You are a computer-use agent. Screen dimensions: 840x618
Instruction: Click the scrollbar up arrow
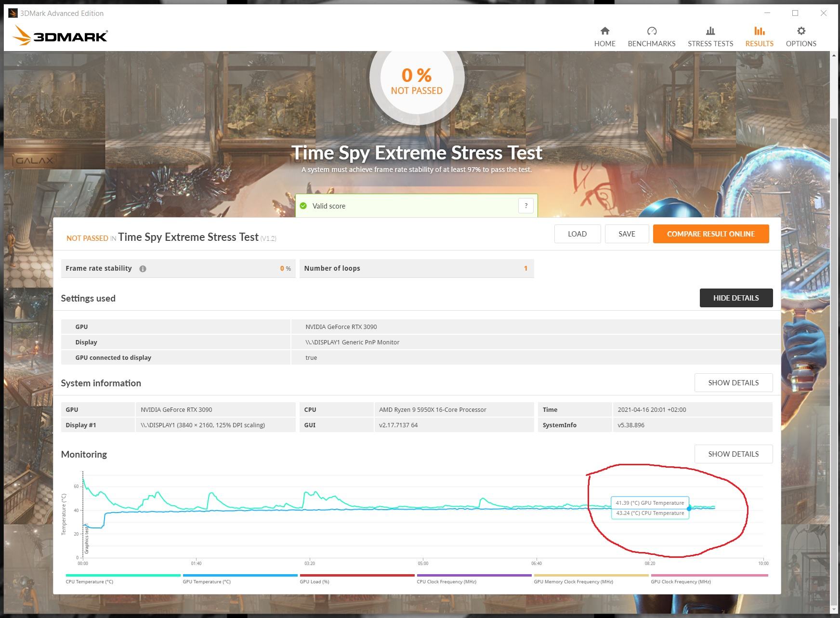click(x=835, y=55)
